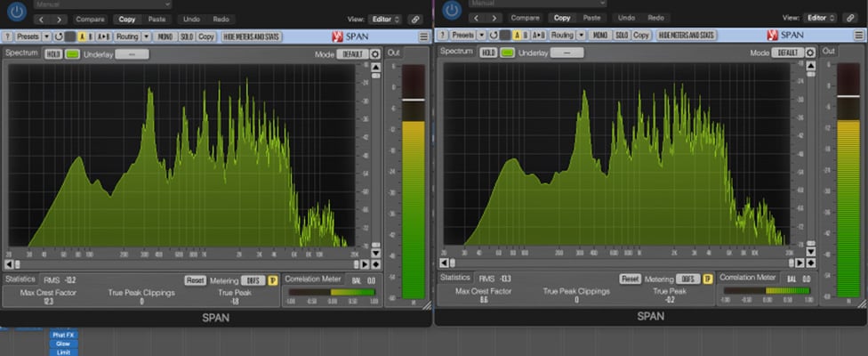Click HIDE METERS AND STATS in left SPAN
This screenshot has height=356, width=868.
tap(252, 36)
